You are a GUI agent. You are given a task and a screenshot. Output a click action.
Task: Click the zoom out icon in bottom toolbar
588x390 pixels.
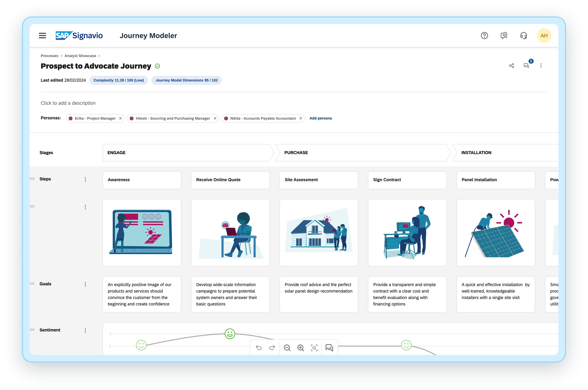point(287,348)
